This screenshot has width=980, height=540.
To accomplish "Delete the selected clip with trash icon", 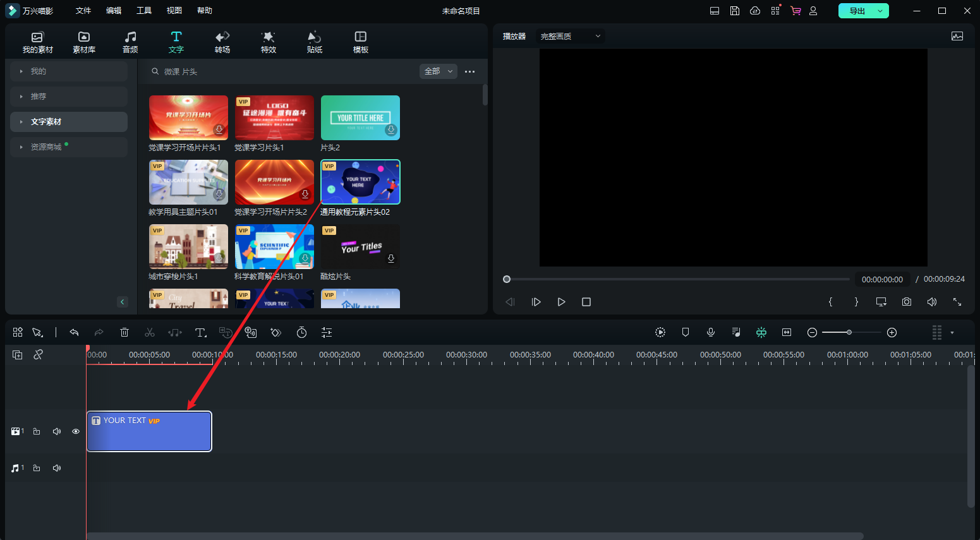I will click(x=124, y=332).
